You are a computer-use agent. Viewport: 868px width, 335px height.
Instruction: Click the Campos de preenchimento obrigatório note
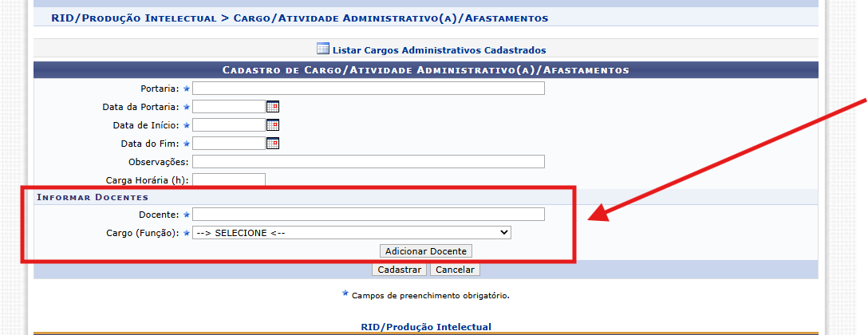pyautogui.click(x=430, y=296)
